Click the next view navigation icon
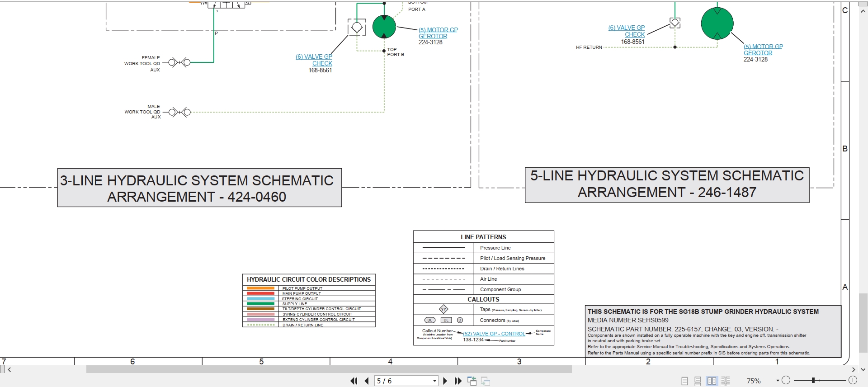Viewport: 868px width, 387px height. 486,381
